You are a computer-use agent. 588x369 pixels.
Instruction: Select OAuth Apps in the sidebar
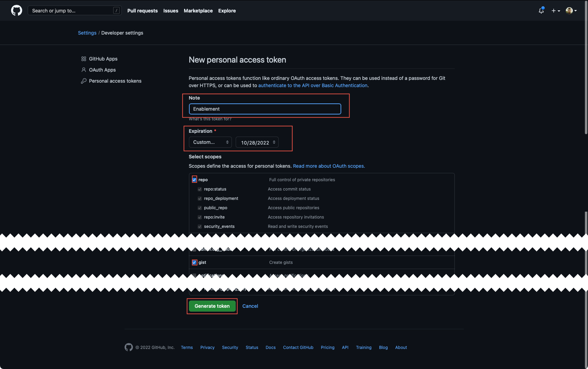(x=102, y=70)
